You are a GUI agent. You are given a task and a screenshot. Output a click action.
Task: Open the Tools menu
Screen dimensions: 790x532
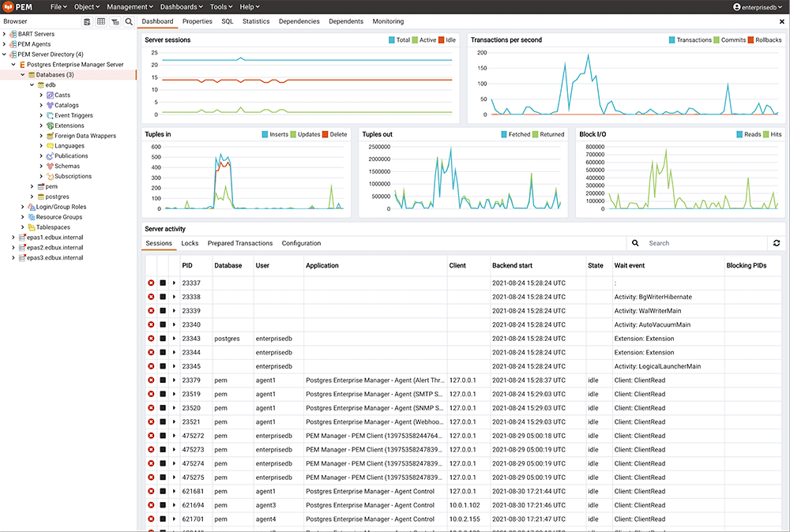pyautogui.click(x=221, y=7)
